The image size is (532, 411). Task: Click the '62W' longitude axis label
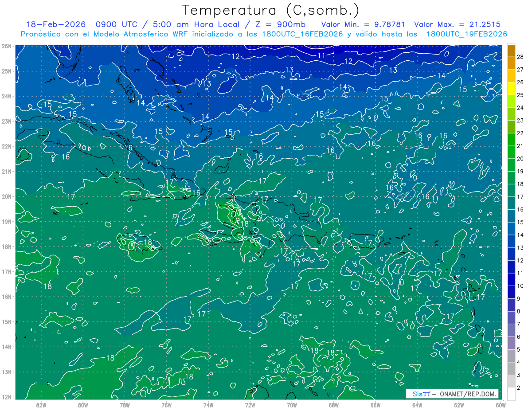(x=459, y=404)
